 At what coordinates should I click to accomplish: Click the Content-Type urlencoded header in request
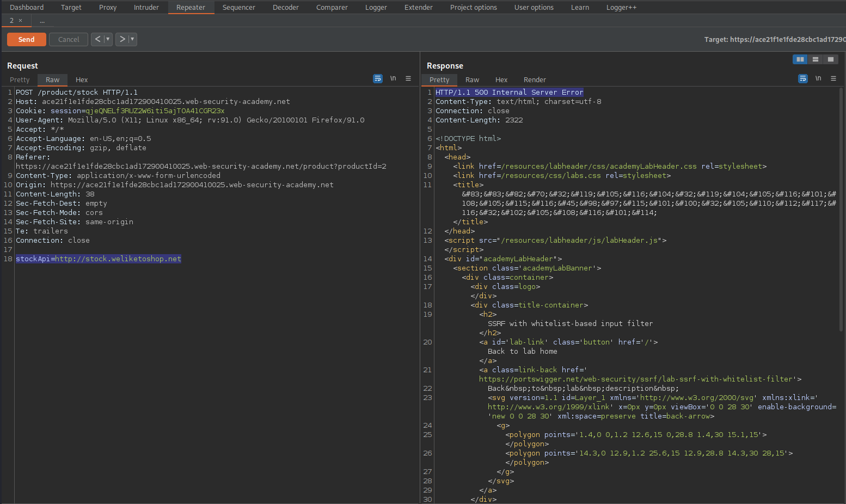[x=118, y=175]
